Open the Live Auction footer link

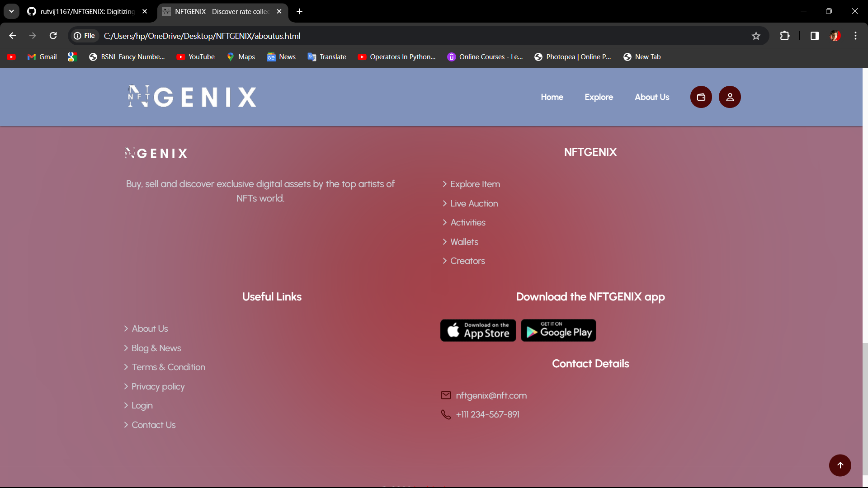pos(474,204)
